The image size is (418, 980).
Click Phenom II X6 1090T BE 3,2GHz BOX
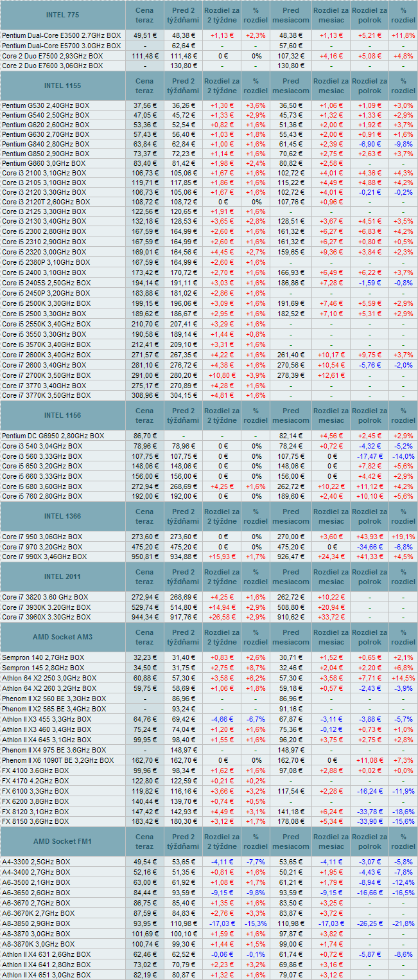58,760
